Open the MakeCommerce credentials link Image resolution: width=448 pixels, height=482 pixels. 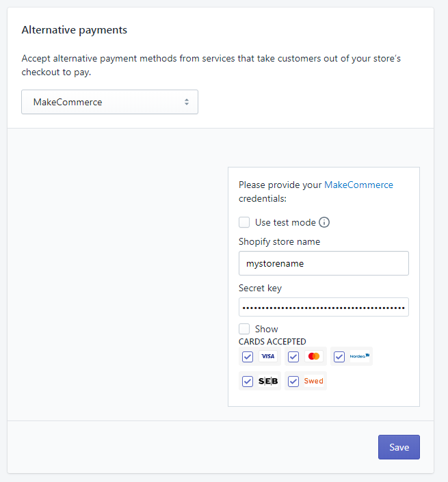point(358,185)
